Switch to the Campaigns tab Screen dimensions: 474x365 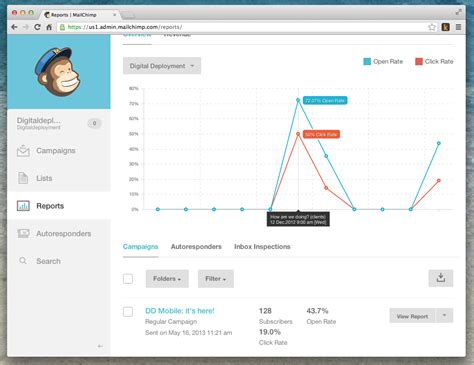coord(140,247)
